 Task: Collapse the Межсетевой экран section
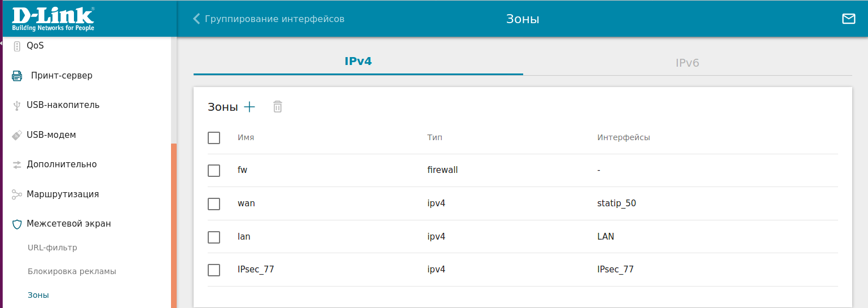[69, 224]
